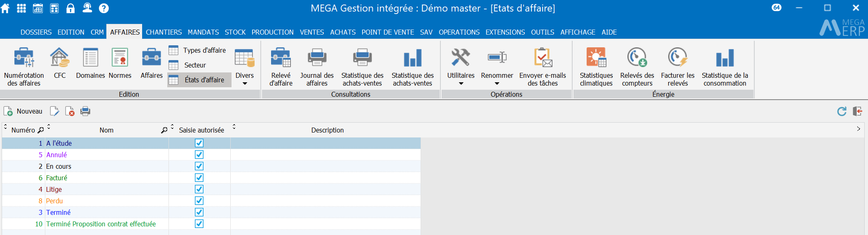Select the row En cours
Screen dimensions: 868x235
click(x=211, y=166)
